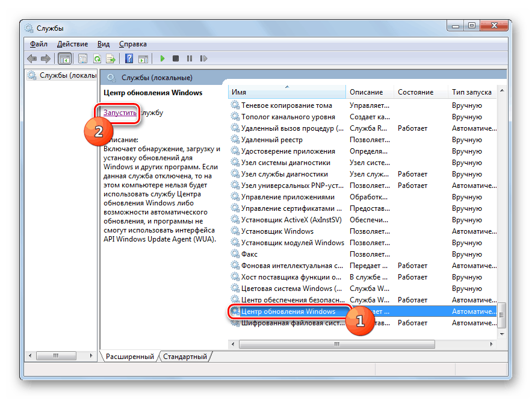
Task: Toggle the action pane toolbar icon
Action: point(143,59)
